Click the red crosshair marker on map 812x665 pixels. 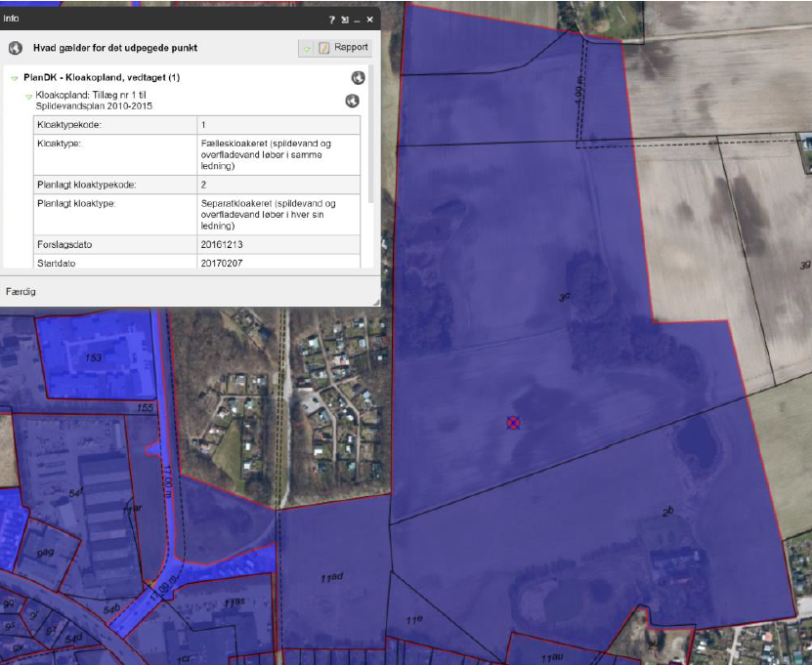point(513,422)
